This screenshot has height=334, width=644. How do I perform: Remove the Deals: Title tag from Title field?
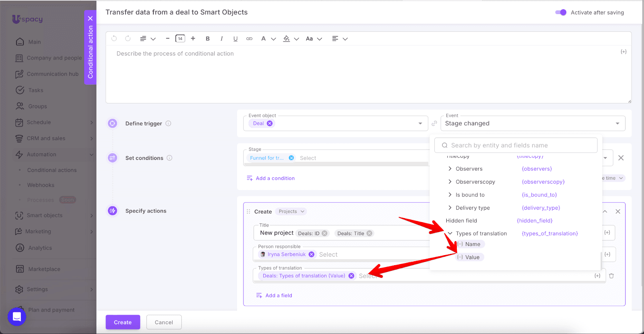point(369,233)
